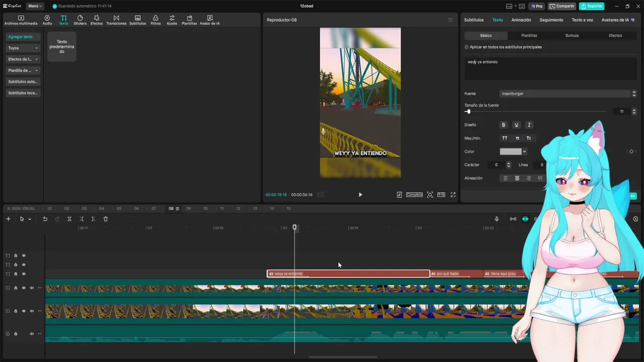Italicize the subtitle text

(x=529, y=125)
